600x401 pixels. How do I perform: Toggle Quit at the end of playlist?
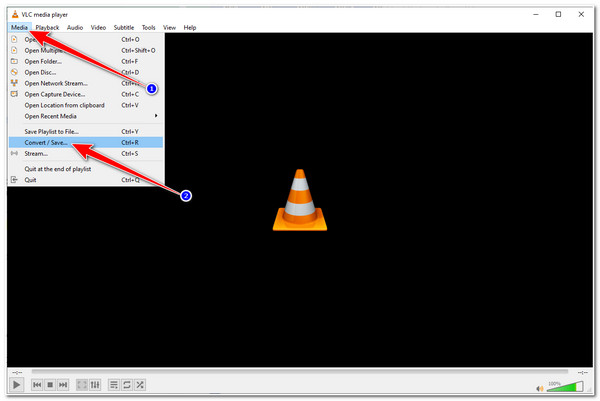coord(86,169)
